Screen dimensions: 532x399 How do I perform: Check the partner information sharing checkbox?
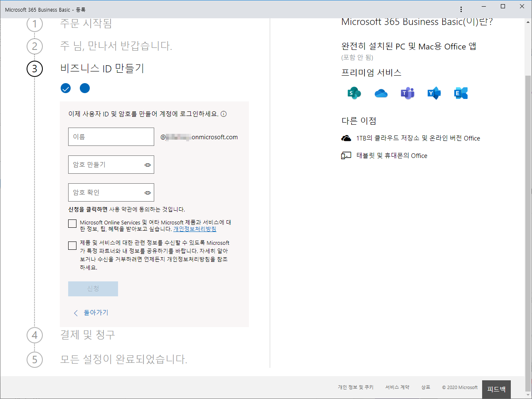pos(72,246)
